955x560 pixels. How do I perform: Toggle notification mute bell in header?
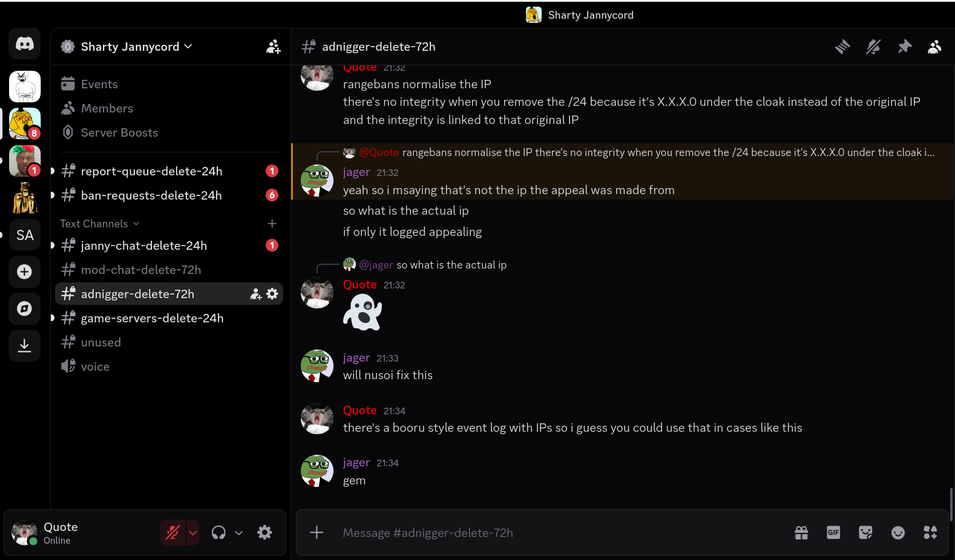tap(873, 47)
